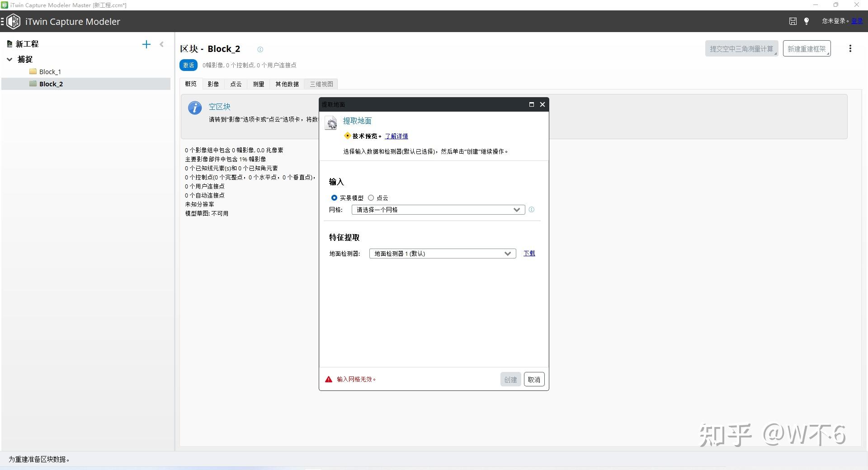Click the grid input info icon in dialog
This screenshot has width=868, height=470.
[531, 210]
